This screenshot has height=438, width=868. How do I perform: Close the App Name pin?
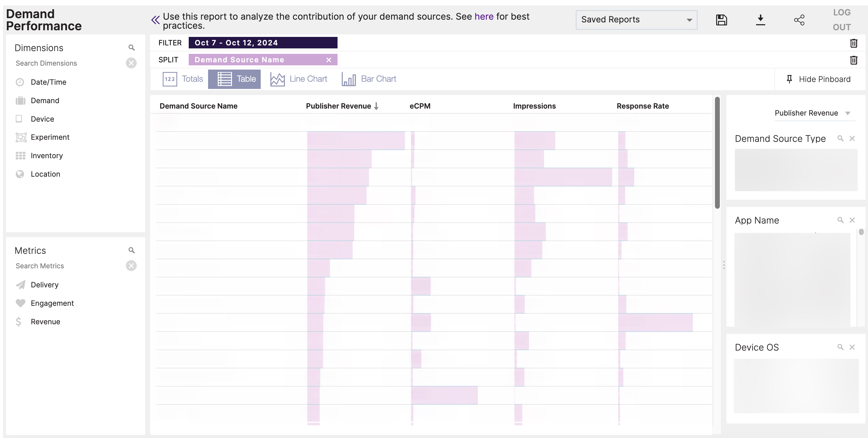[852, 220]
